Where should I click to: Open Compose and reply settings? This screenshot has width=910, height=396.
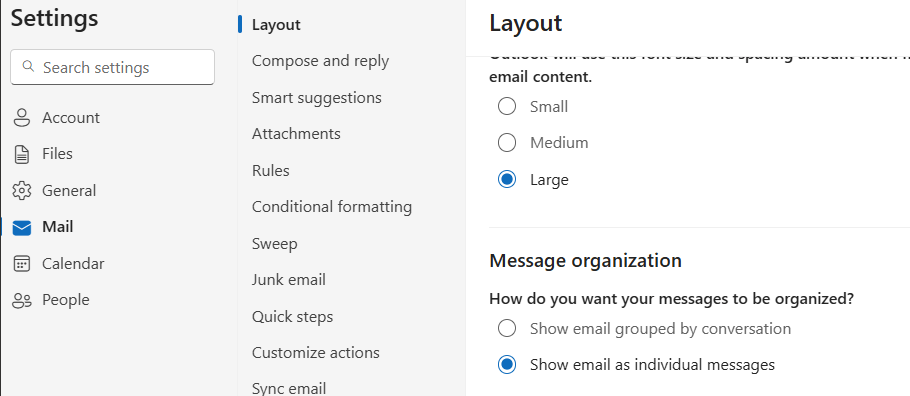pyautogui.click(x=320, y=61)
